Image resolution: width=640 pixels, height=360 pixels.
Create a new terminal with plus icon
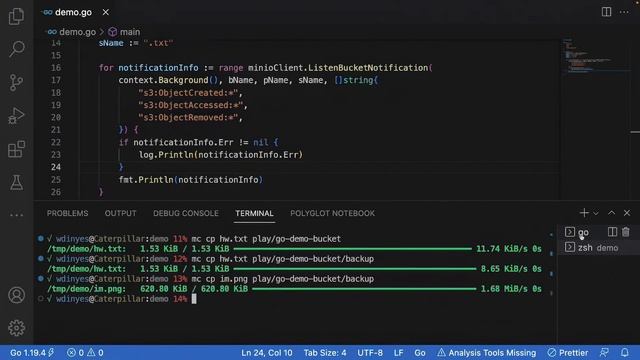click(x=584, y=213)
